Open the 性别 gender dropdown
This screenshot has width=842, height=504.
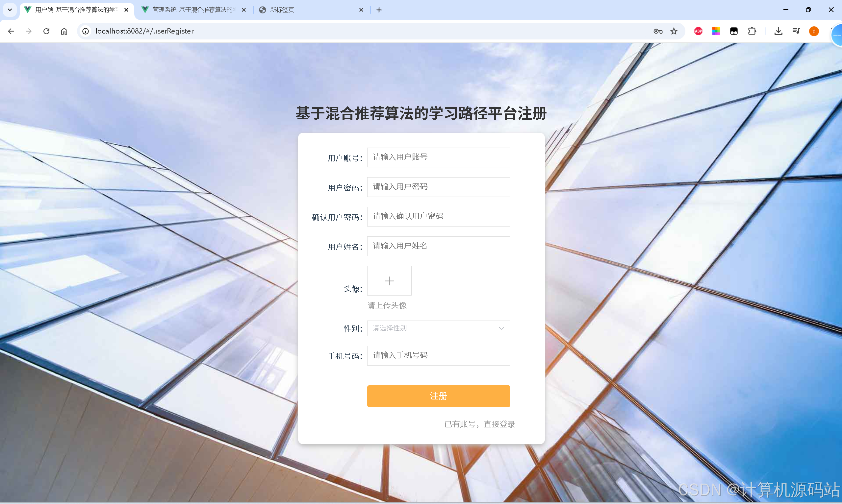(438, 328)
